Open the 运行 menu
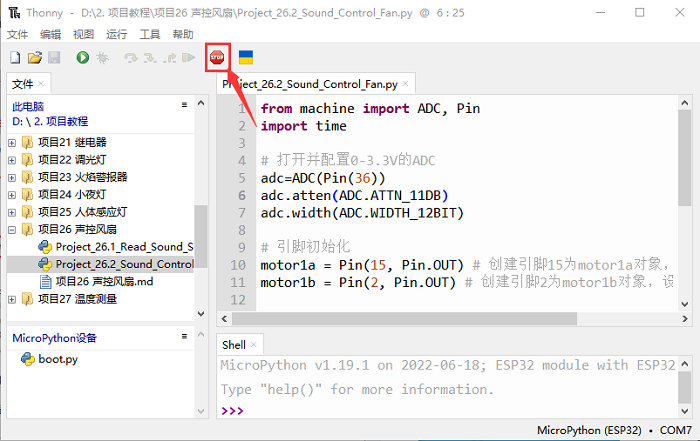Screen dimensions: 700x441 click(x=116, y=34)
